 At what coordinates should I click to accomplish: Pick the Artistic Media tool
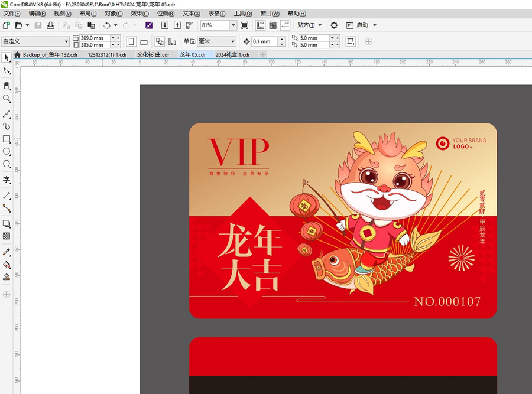click(7, 126)
